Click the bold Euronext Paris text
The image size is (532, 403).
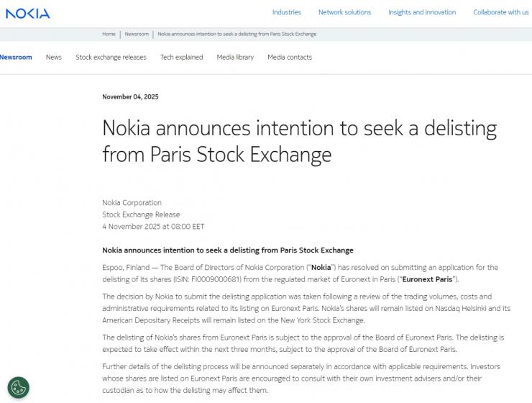[428, 279]
